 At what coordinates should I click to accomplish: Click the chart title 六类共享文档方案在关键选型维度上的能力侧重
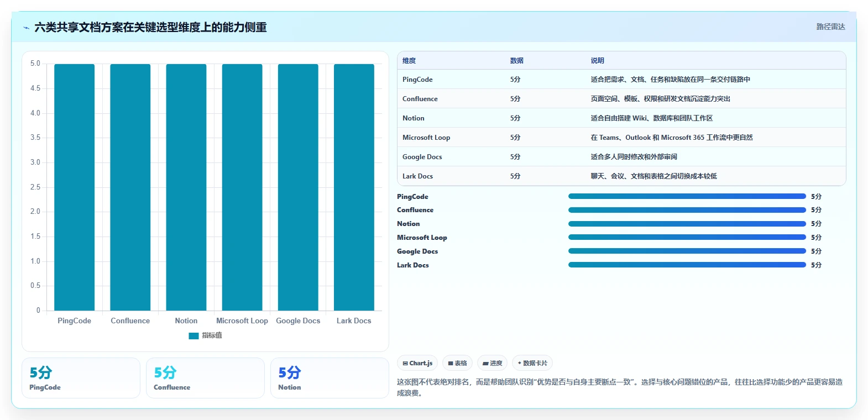[x=150, y=27]
